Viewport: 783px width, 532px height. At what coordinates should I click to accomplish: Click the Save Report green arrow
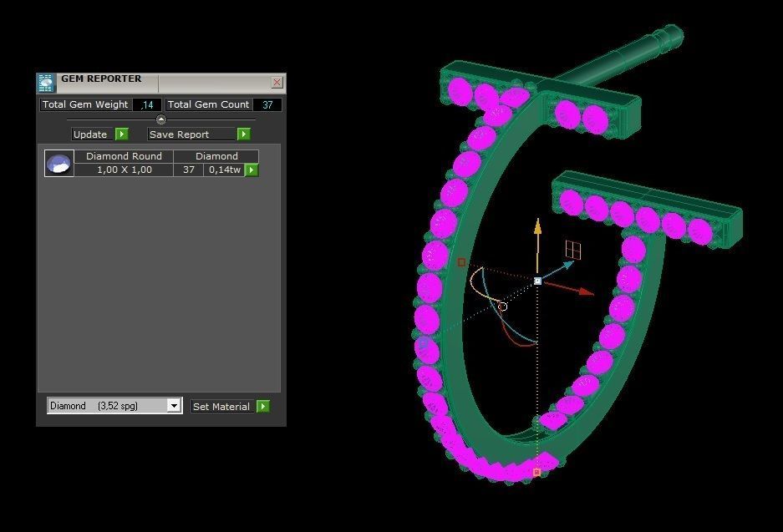point(244,134)
